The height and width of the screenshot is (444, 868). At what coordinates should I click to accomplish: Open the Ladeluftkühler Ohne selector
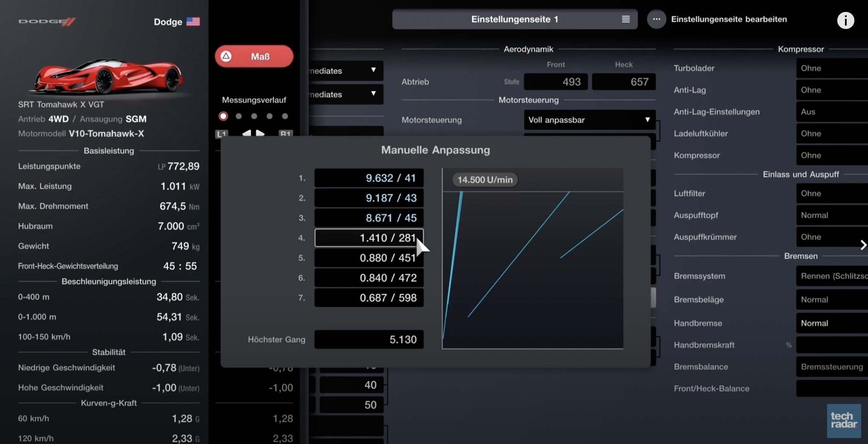(x=832, y=133)
